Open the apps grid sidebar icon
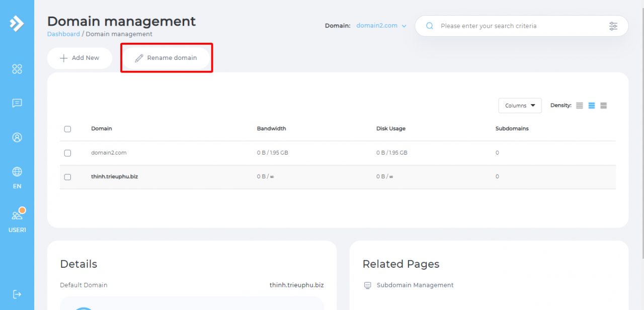 coord(17,69)
